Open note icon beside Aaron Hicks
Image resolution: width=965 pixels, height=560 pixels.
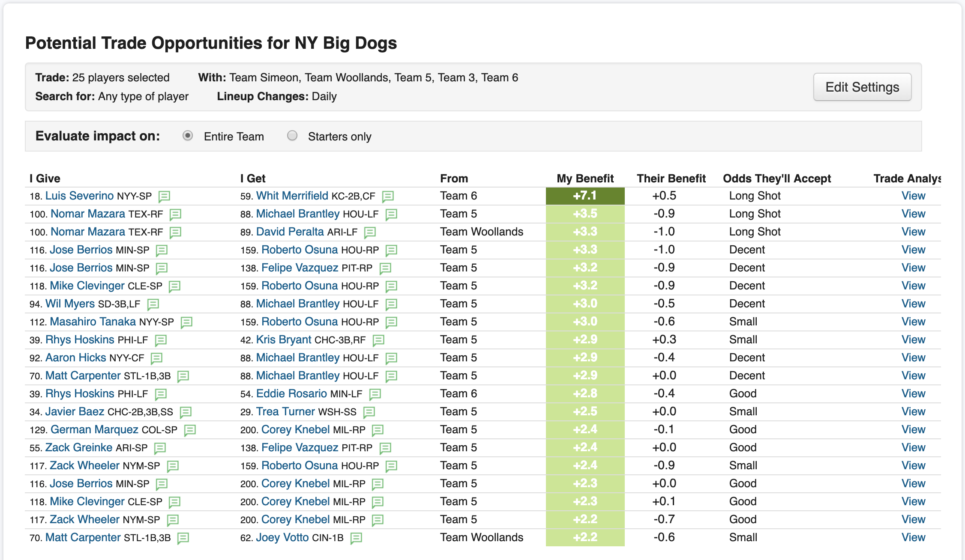tap(156, 358)
